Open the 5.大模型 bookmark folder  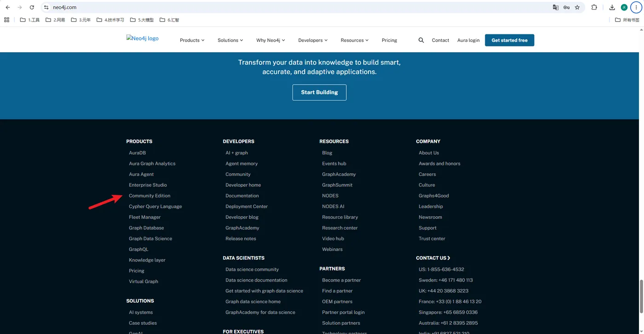142,20
